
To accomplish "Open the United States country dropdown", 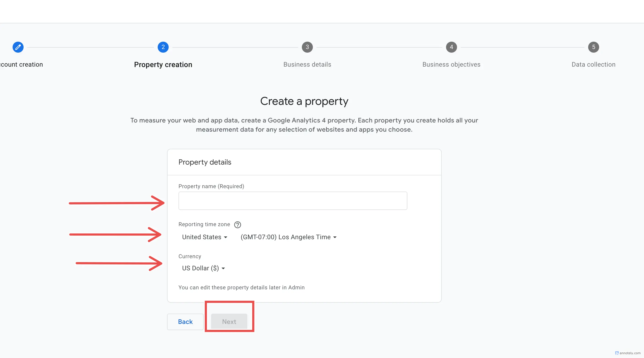I will [x=205, y=237].
